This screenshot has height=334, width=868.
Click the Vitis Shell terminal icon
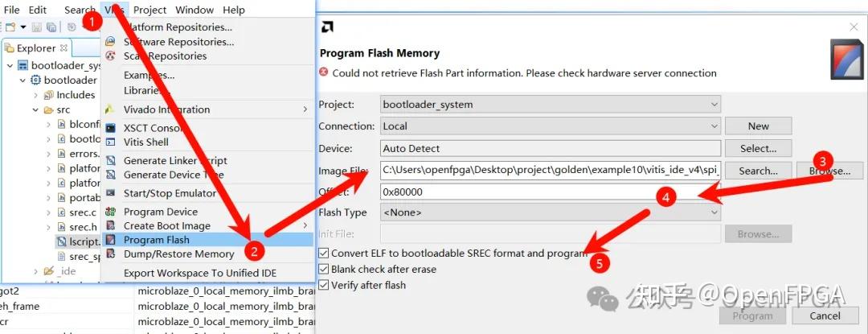[109, 142]
